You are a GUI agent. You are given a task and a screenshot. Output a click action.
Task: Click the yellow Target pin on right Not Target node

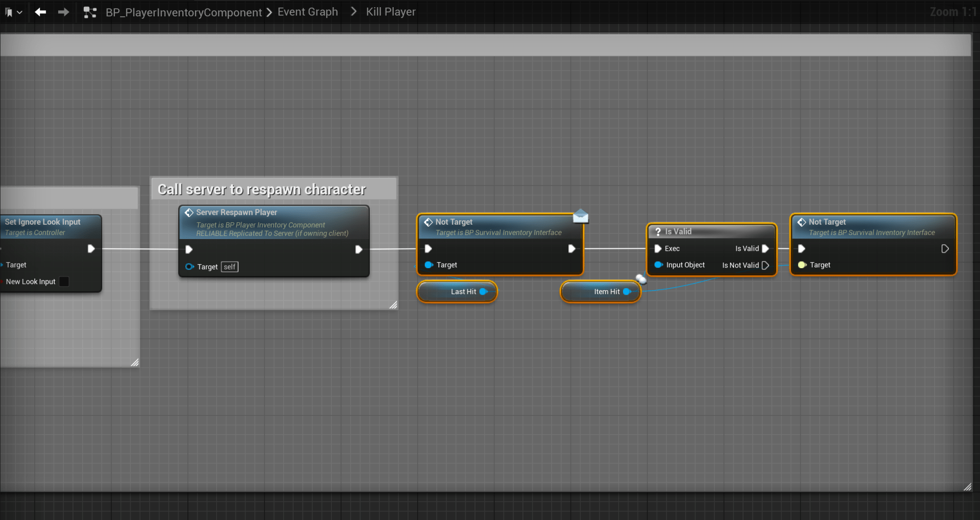pyautogui.click(x=802, y=265)
